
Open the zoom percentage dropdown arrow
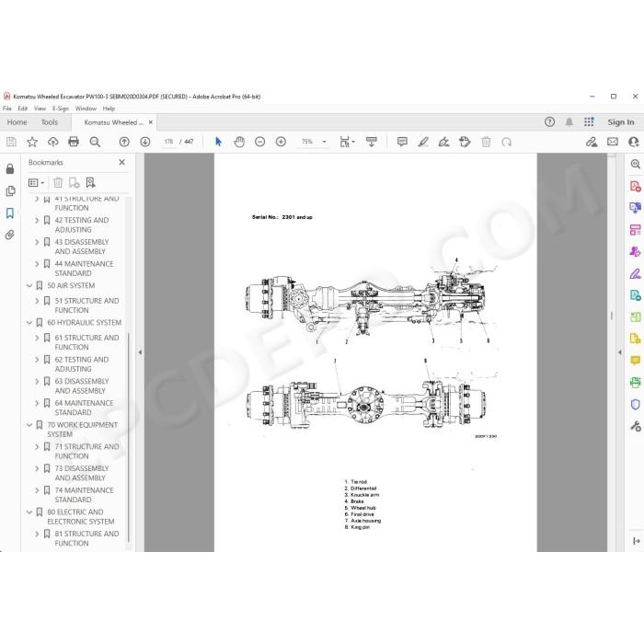tap(325, 142)
